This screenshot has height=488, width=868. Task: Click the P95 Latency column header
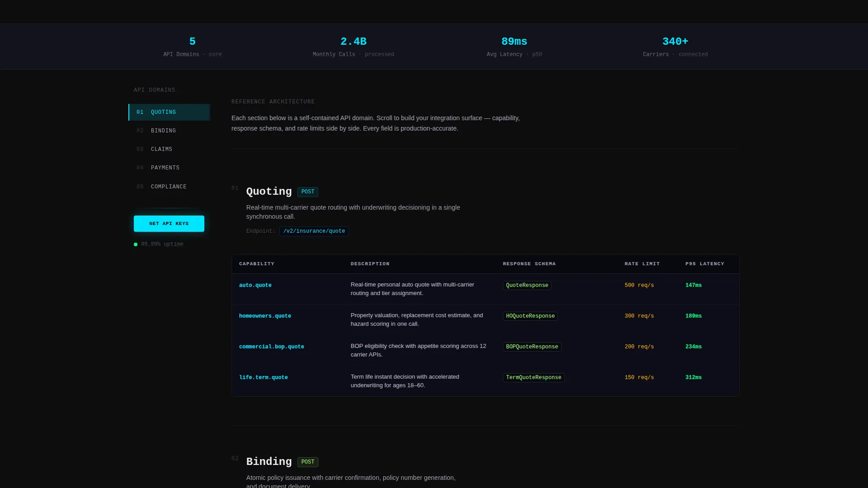(705, 264)
